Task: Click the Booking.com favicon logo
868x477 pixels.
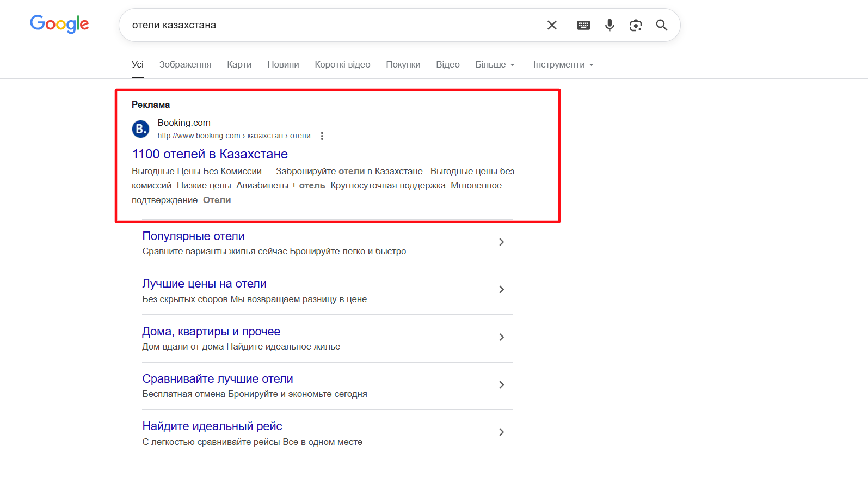Action: (141, 129)
